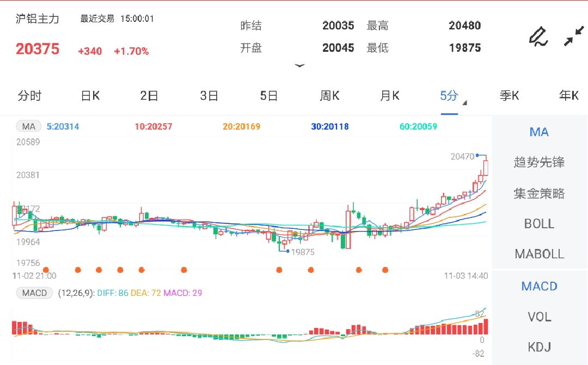The width and height of the screenshot is (588, 365).
Task: Click the 11-02 21:00 start time label
Action: click(34, 276)
